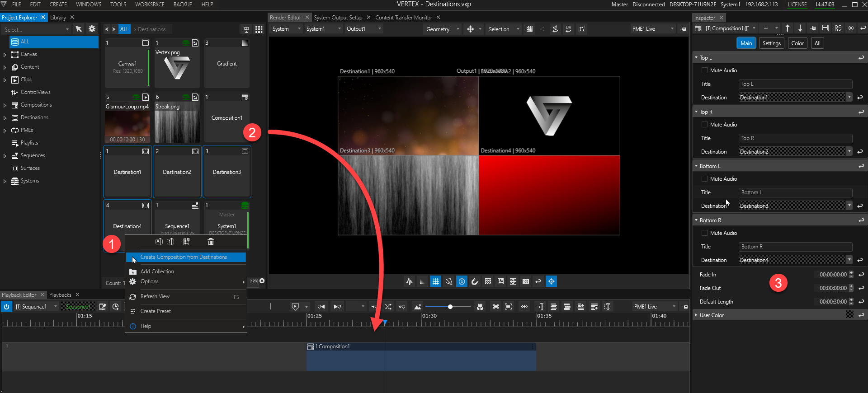
Task: Click the shuffle icon in playback toolbar
Action: pyautogui.click(x=388, y=307)
